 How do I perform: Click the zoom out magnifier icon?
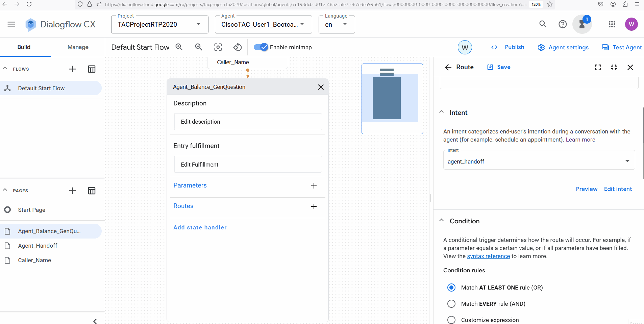[x=199, y=47]
